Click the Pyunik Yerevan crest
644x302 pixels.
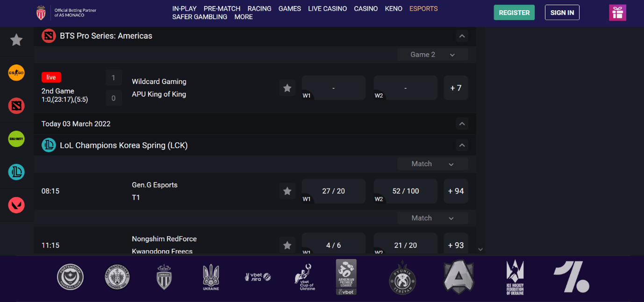coord(402,278)
